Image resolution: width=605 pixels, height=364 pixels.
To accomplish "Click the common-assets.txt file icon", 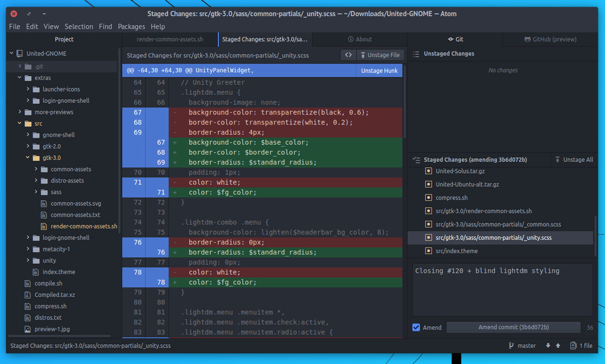I will tap(44, 215).
